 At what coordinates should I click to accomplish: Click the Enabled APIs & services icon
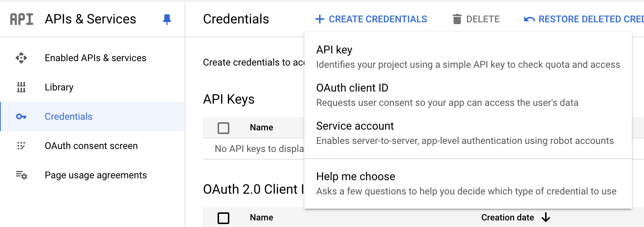click(21, 58)
